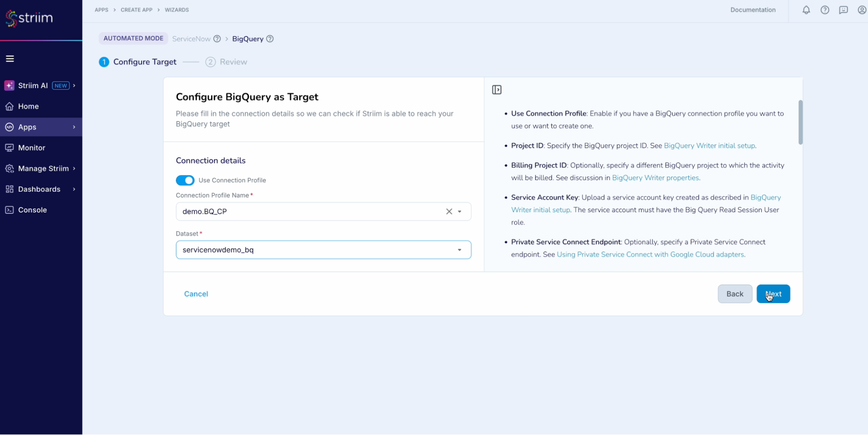Click the Back button
The height and width of the screenshot is (435, 868).
pyautogui.click(x=735, y=294)
